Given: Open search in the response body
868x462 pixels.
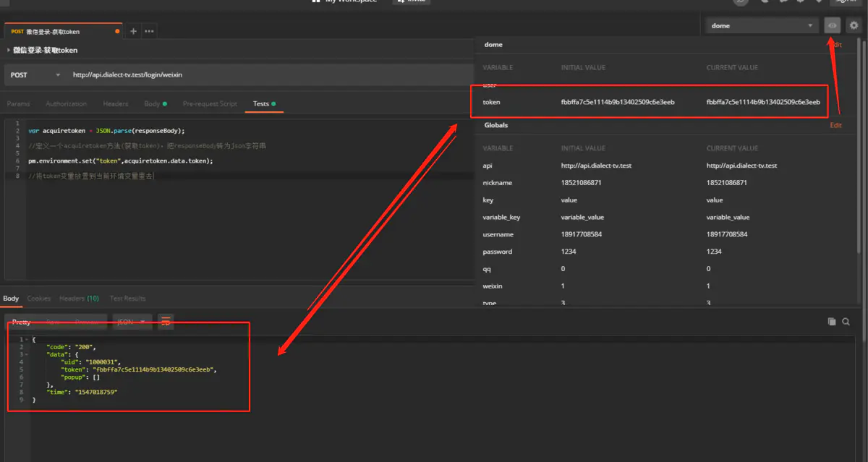Looking at the screenshot, I should pyautogui.click(x=846, y=322).
